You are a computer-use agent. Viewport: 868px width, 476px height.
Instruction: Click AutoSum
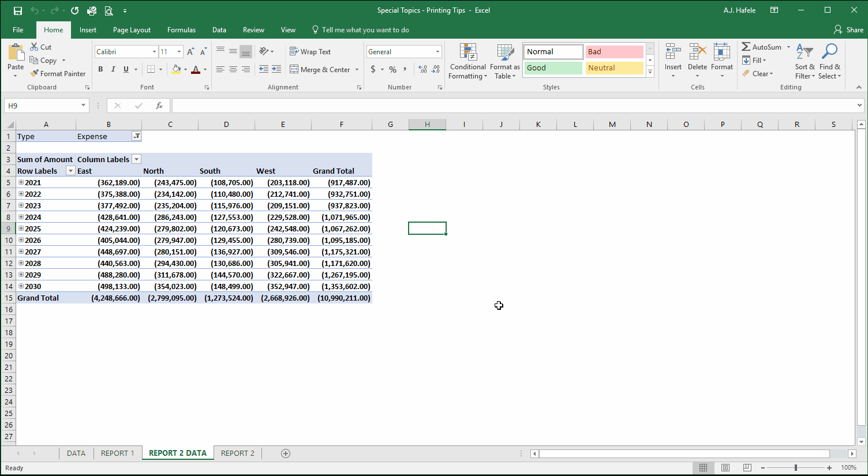(x=761, y=47)
